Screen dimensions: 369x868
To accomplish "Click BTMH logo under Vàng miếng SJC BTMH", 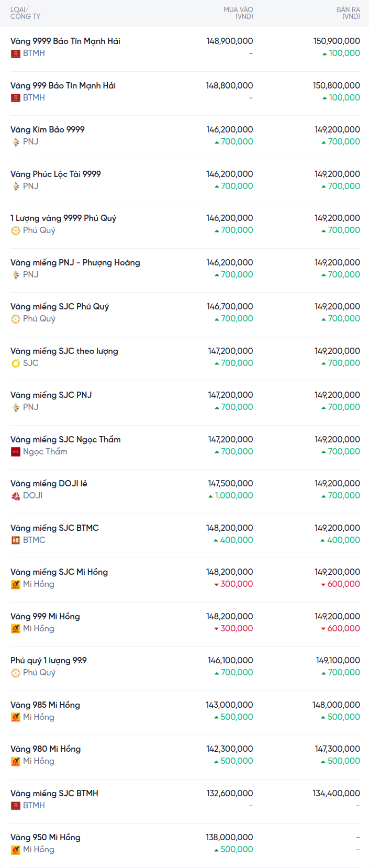I will coord(16,806).
